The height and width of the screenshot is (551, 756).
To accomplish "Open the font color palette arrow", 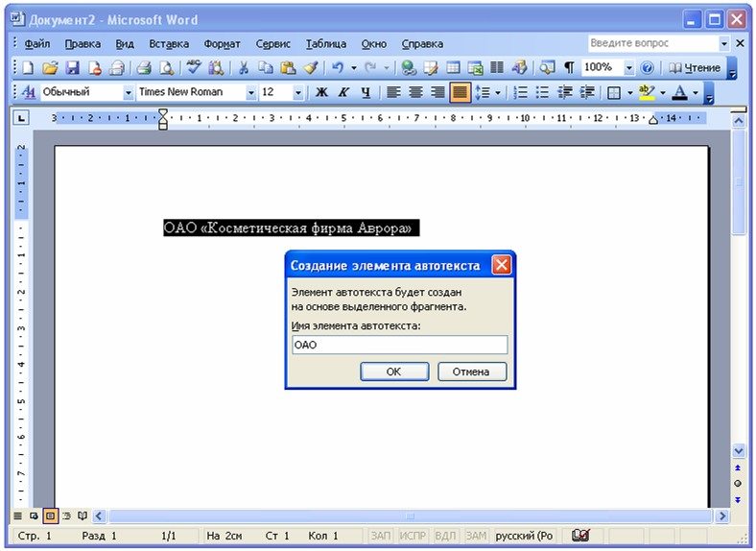I will pyautogui.click(x=696, y=92).
